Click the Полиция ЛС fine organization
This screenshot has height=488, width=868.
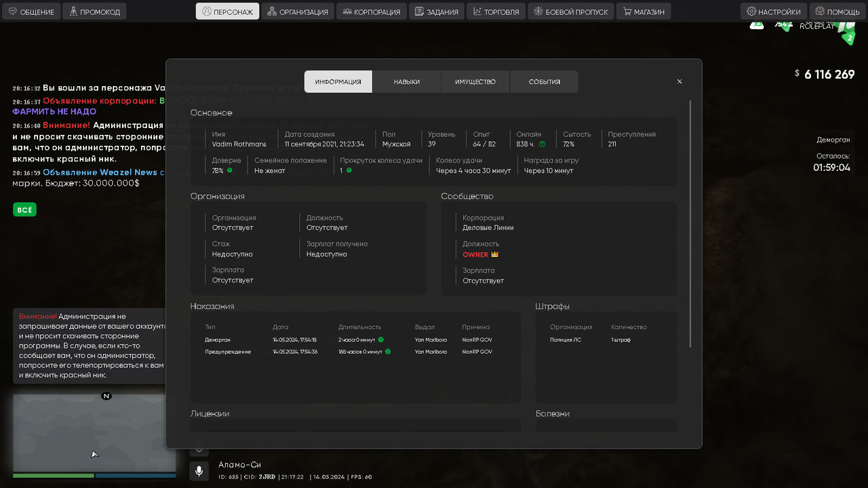pyautogui.click(x=566, y=340)
